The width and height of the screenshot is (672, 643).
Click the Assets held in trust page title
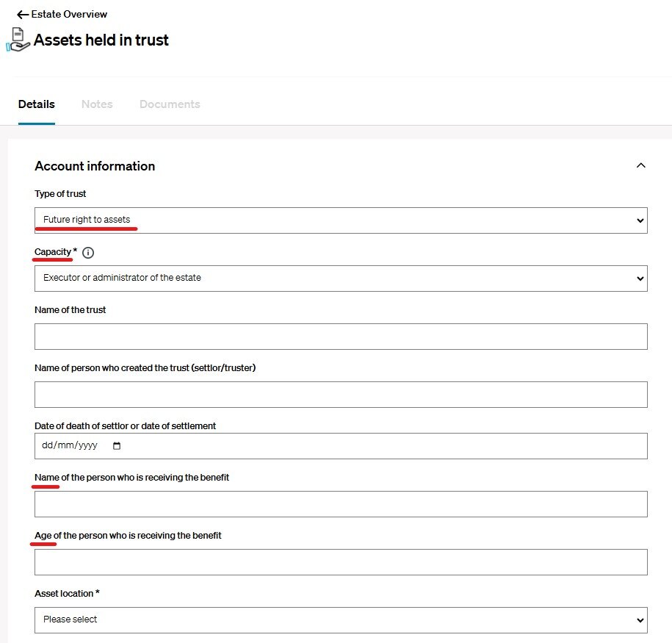(101, 40)
